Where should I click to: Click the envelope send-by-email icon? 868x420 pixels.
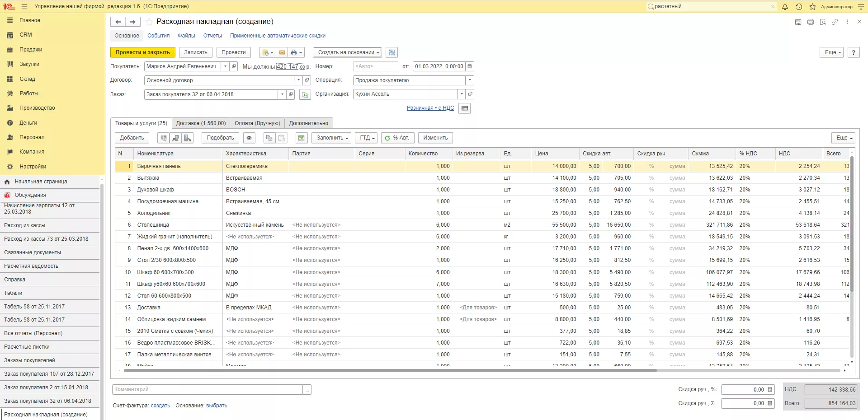pyautogui.click(x=282, y=52)
